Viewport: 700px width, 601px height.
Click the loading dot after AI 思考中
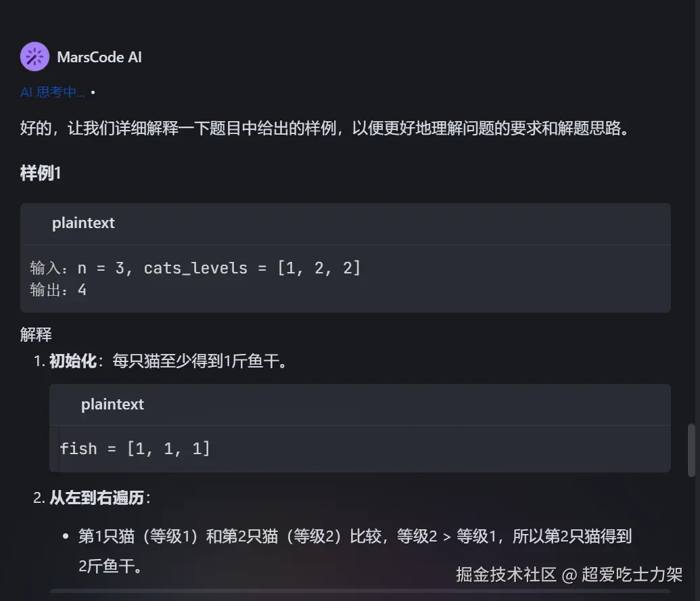[x=93, y=91]
